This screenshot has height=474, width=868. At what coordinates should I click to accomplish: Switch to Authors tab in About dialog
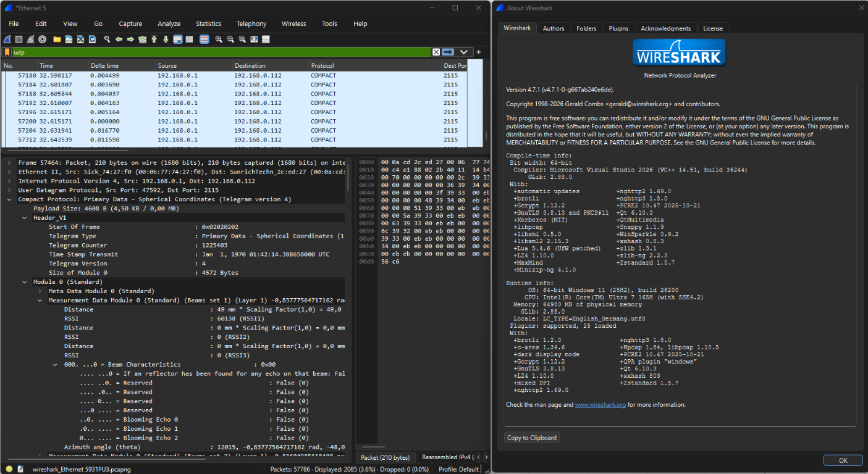[554, 28]
